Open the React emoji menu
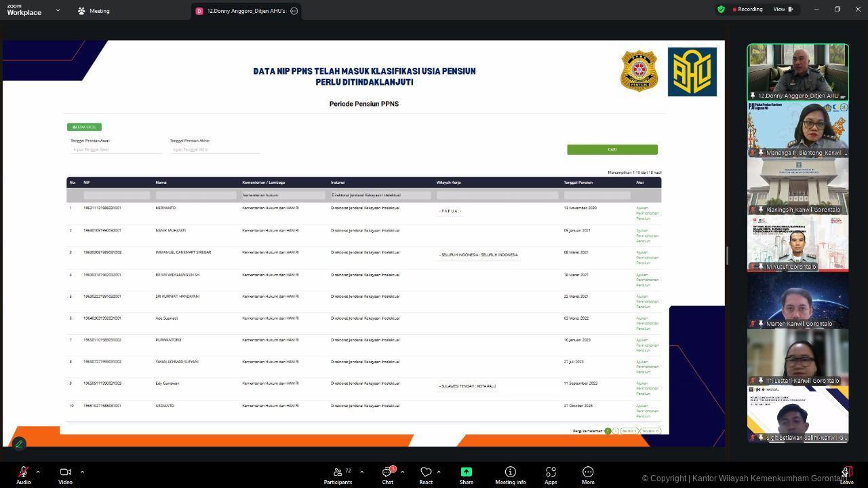Image resolution: width=868 pixels, height=488 pixels. [426, 472]
